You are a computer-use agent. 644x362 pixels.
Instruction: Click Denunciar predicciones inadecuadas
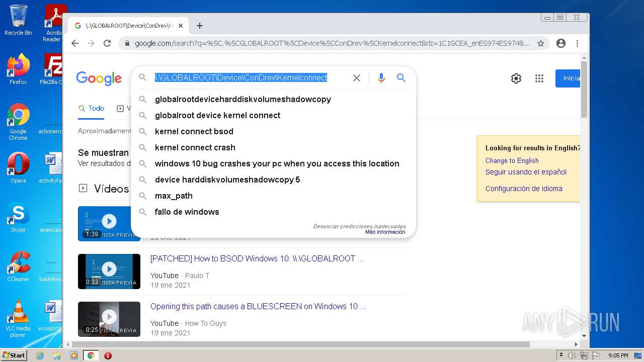[359, 226]
